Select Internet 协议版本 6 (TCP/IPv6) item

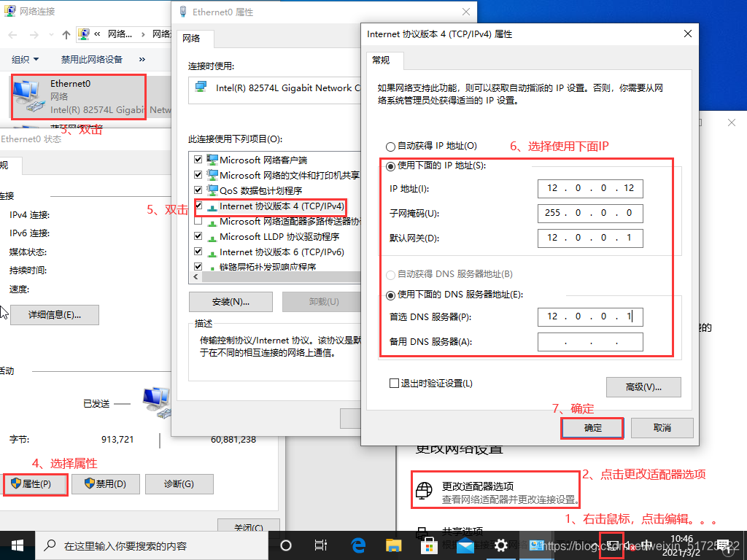pos(281,252)
